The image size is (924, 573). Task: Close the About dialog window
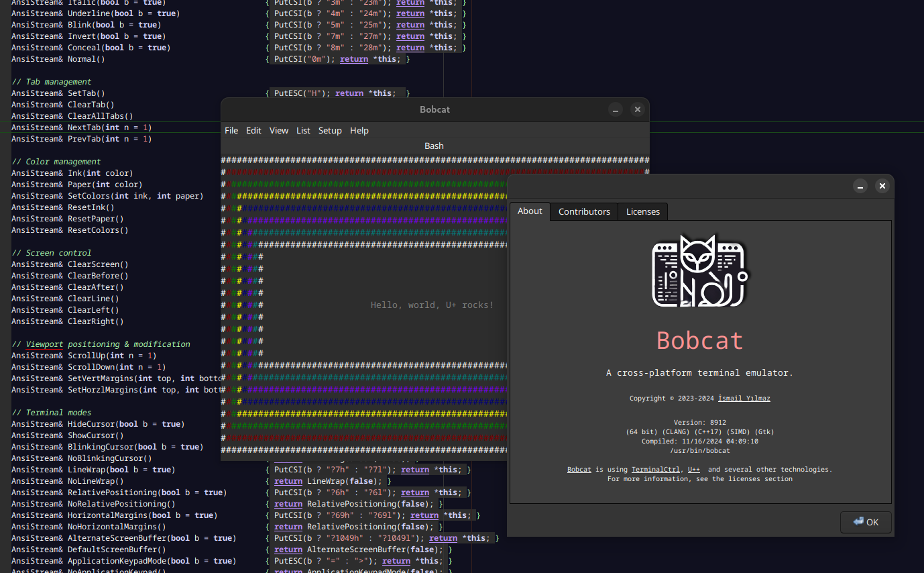point(882,186)
